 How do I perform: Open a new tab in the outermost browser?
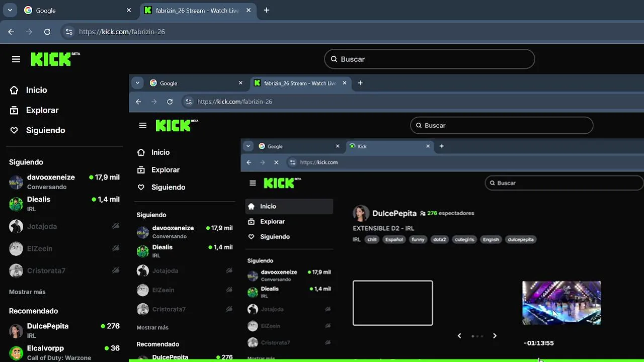pyautogui.click(x=267, y=10)
